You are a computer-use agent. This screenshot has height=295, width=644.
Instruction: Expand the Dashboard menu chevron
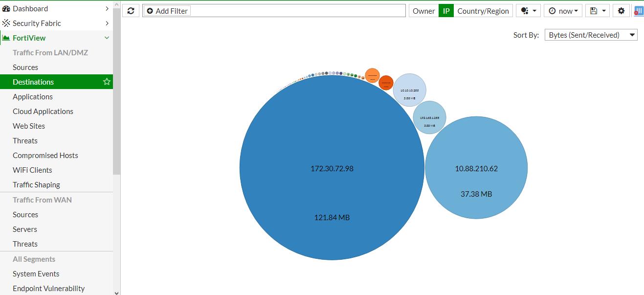point(107,8)
